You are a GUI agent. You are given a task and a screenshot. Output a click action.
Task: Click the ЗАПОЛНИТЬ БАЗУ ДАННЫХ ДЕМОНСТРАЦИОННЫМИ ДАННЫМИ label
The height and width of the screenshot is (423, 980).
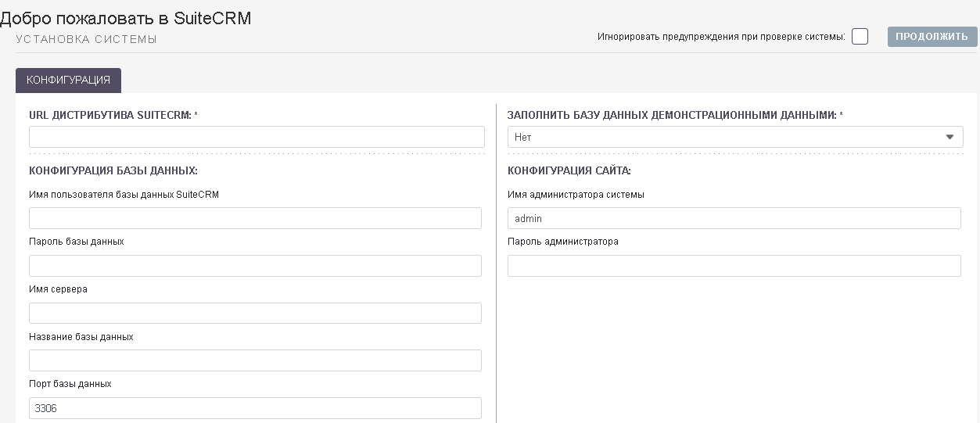673,115
